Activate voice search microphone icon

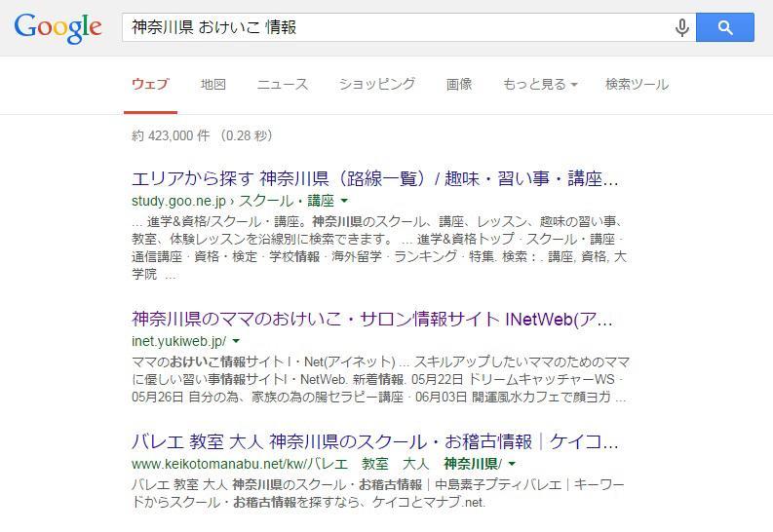click(681, 27)
